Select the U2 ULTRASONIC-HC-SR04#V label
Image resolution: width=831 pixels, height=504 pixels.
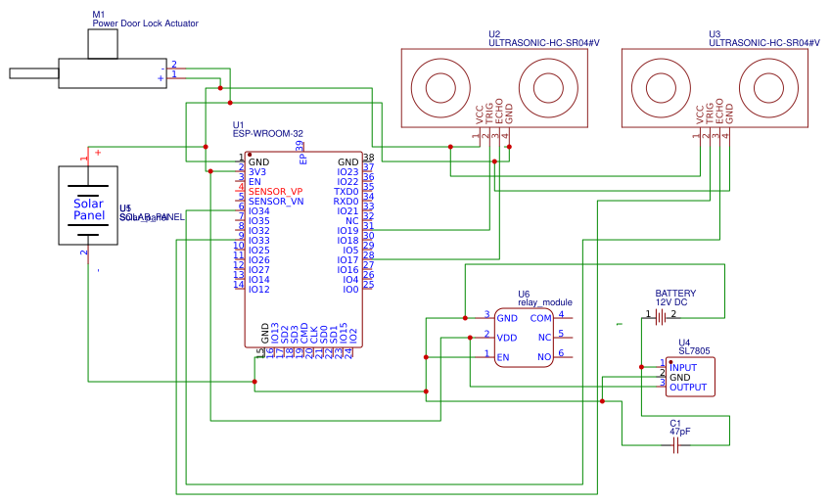click(x=544, y=39)
